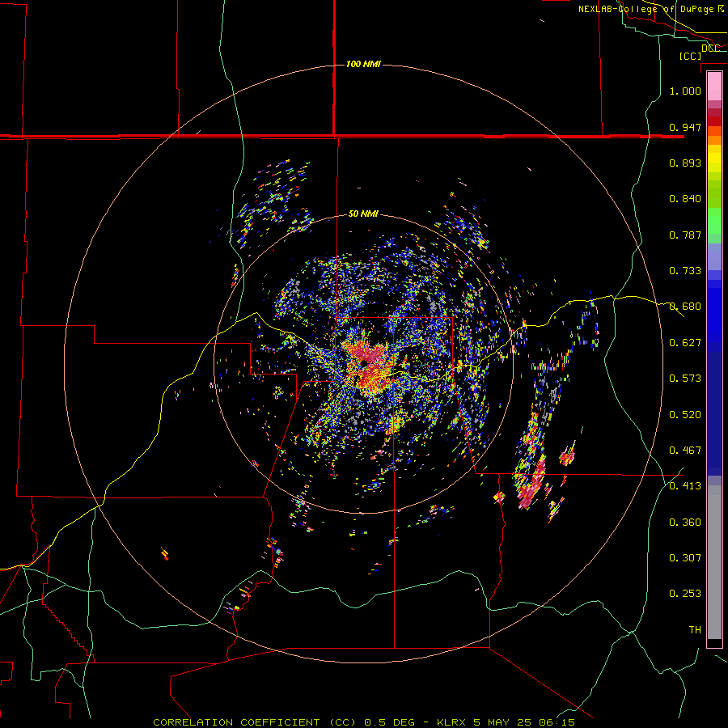The height and width of the screenshot is (728, 728).
Task: Click the 0.413 scale value
Action: coord(685,486)
